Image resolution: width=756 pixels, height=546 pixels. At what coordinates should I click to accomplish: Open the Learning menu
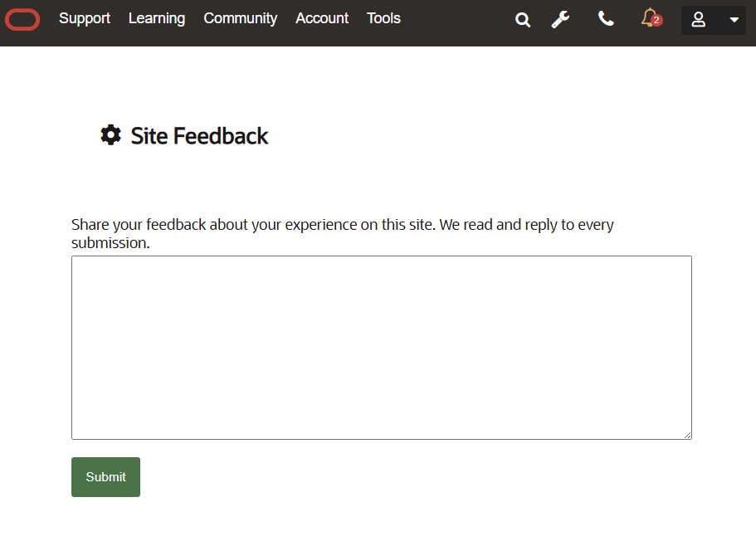(x=157, y=18)
